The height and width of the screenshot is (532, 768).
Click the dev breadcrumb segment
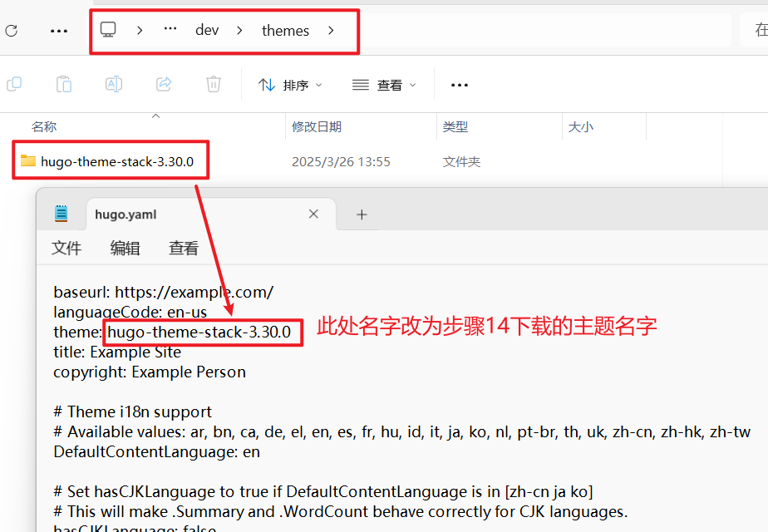[207, 31]
